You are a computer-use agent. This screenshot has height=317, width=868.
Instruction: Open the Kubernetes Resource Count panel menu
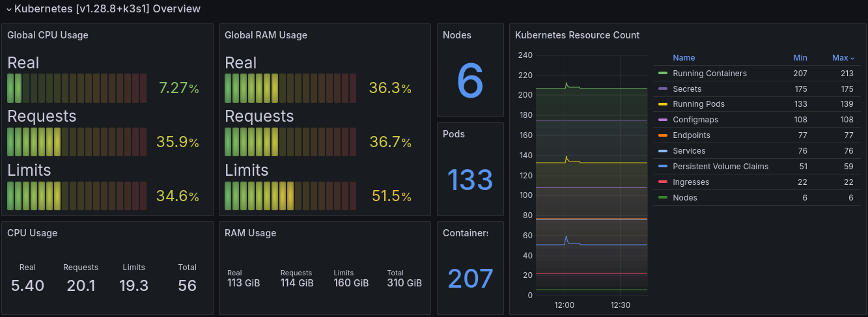click(x=577, y=35)
